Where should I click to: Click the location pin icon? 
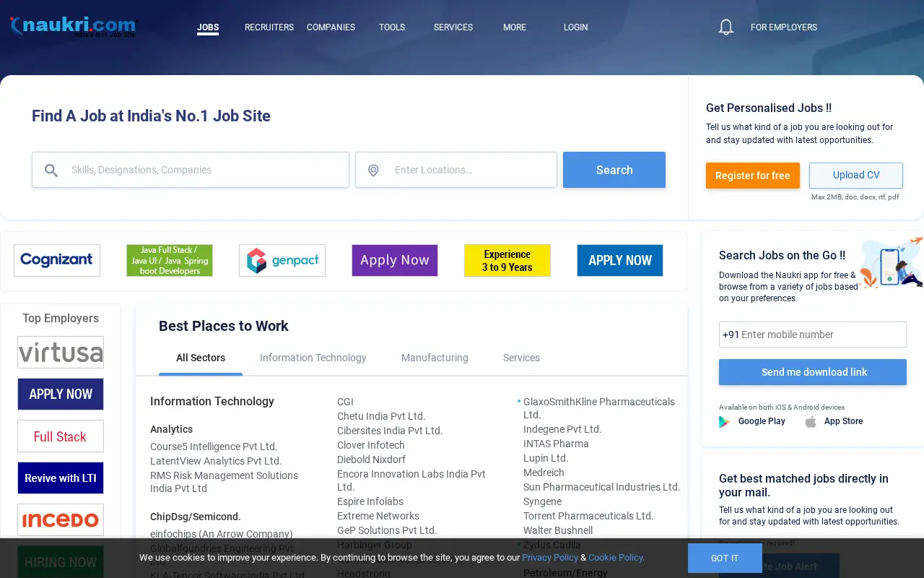373,171
